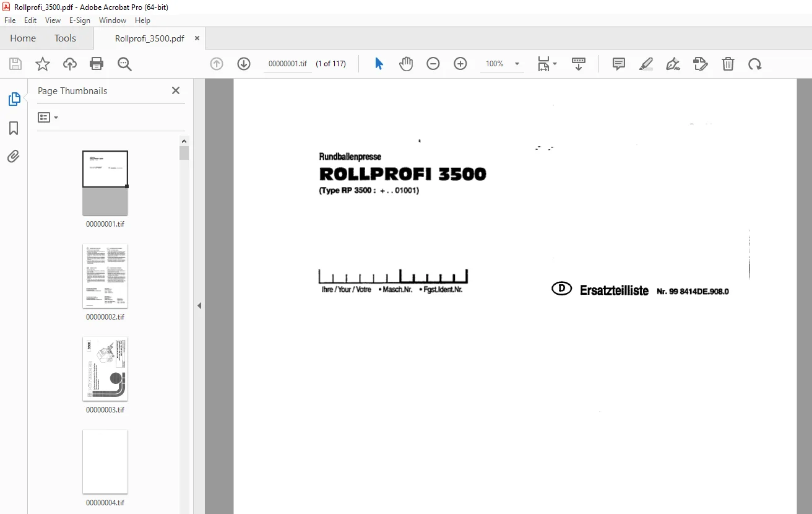Image resolution: width=812 pixels, height=514 pixels.
Task: Activate the Hand pan tool
Action: (x=406, y=64)
